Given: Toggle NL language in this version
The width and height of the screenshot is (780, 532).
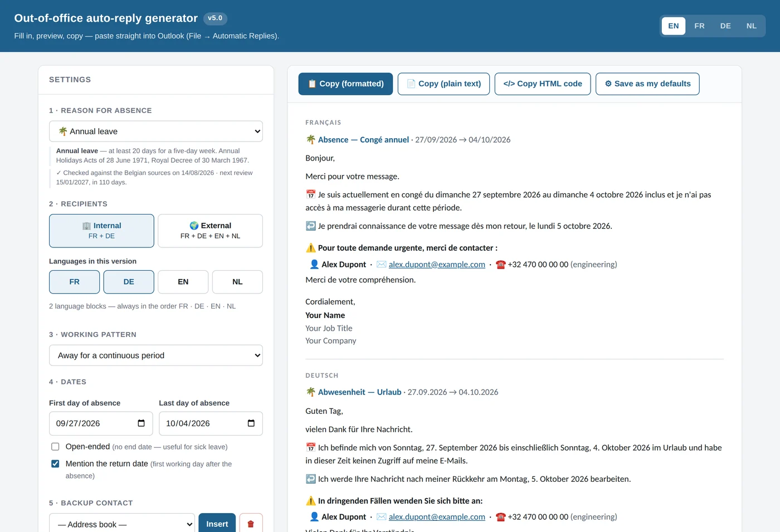Looking at the screenshot, I should tap(237, 282).
